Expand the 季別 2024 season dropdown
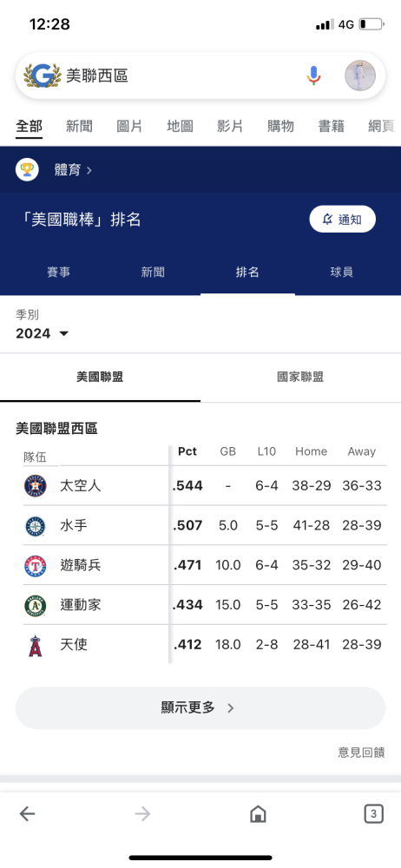 42,333
